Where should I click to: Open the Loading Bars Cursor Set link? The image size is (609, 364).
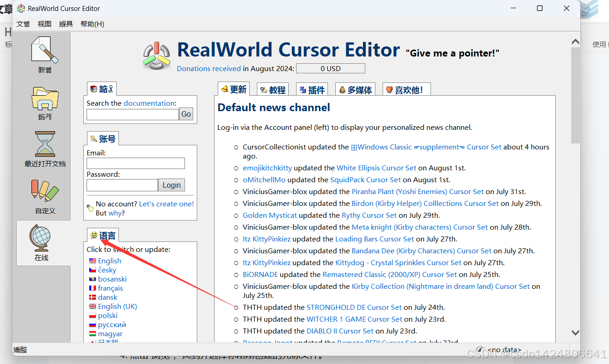pos(374,239)
